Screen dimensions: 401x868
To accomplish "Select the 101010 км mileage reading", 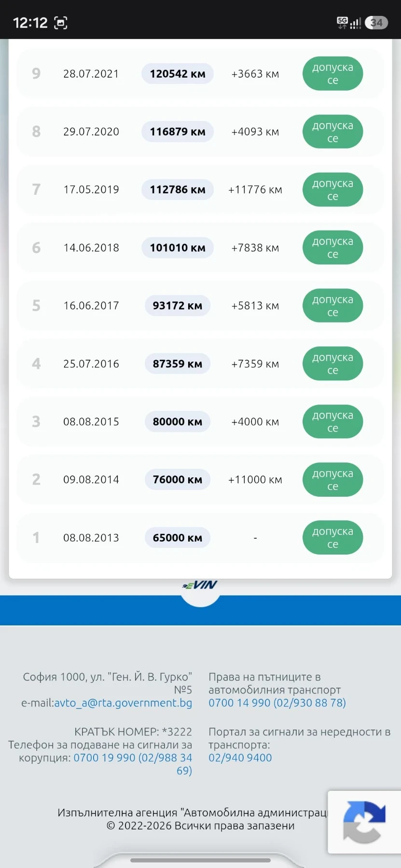I will (178, 248).
